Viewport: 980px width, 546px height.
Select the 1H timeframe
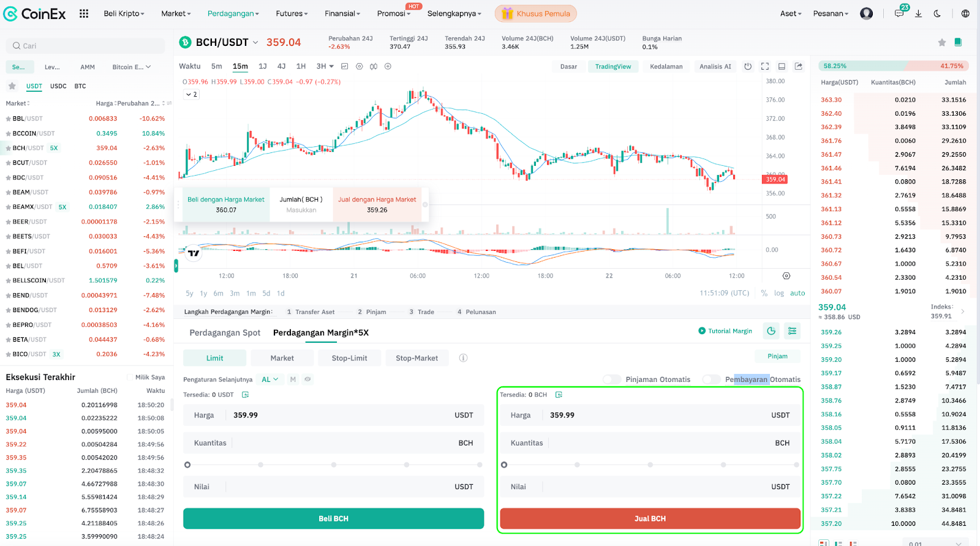coord(301,66)
